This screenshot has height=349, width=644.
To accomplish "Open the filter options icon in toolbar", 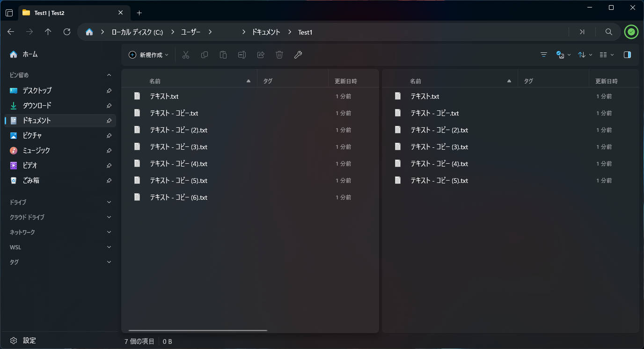I will click(x=544, y=55).
